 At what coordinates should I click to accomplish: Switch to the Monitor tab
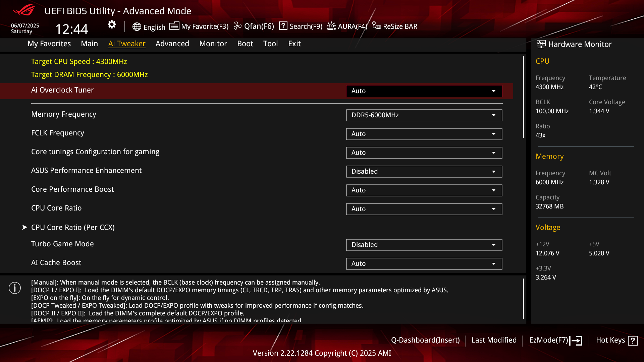point(213,44)
